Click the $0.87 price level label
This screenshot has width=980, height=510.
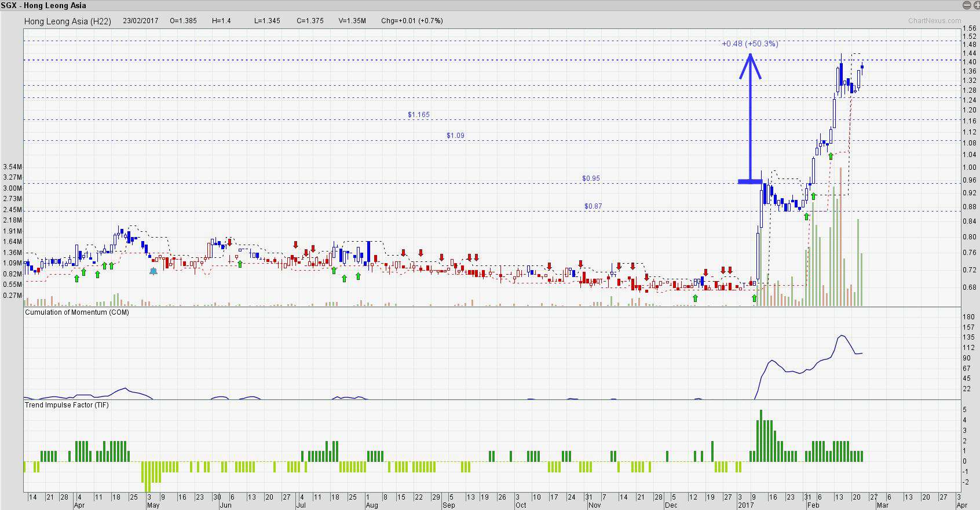coord(593,206)
